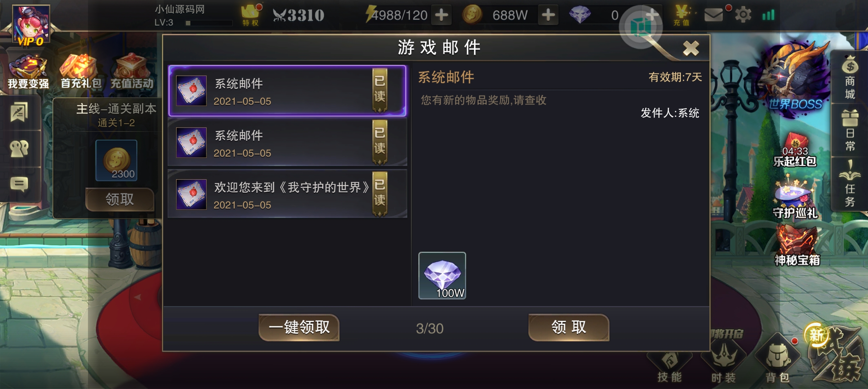This screenshot has width=868, height=389.
Task: Add stamina with the plus button
Action: click(442, 15)
